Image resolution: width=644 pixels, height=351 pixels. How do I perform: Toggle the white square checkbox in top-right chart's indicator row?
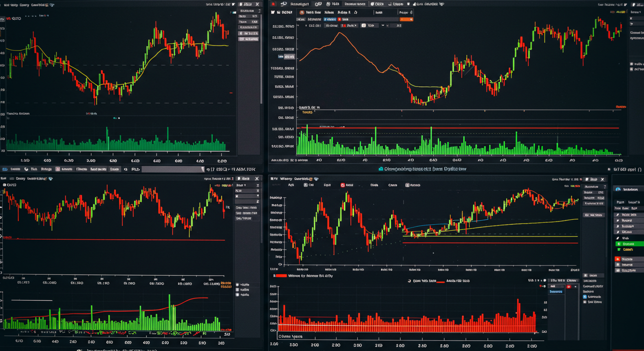point(364,25)
